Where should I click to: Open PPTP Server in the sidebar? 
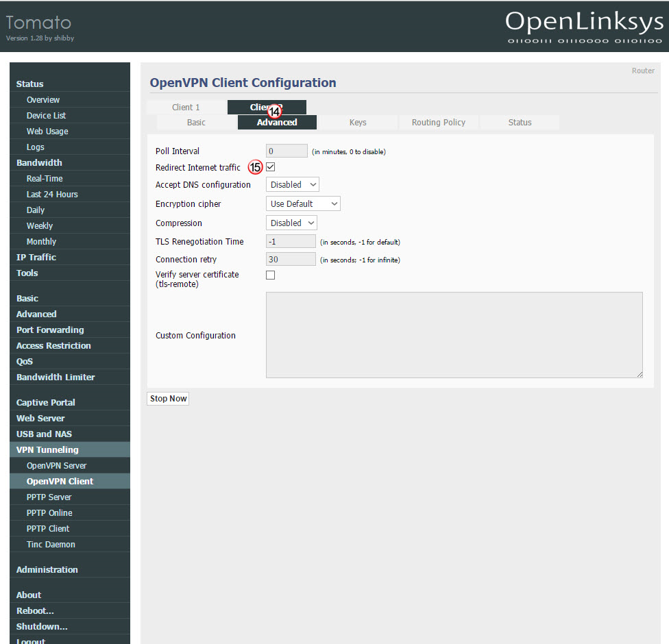[70, 497]
